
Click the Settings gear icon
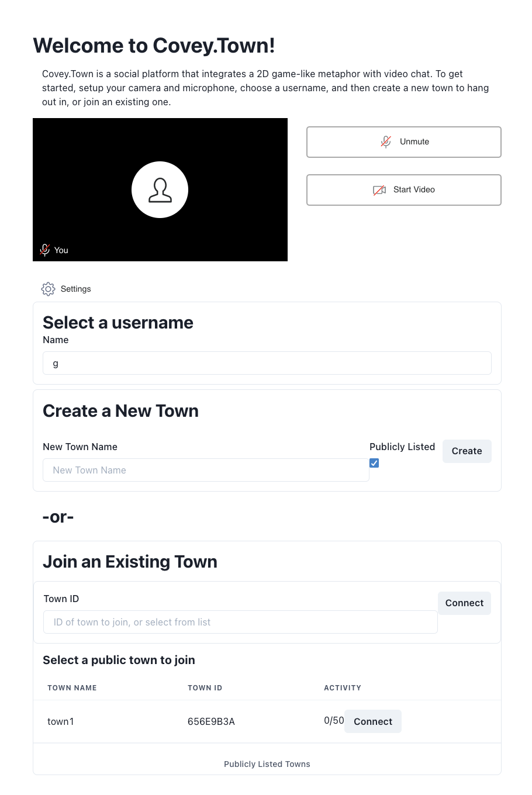point(48,289)
